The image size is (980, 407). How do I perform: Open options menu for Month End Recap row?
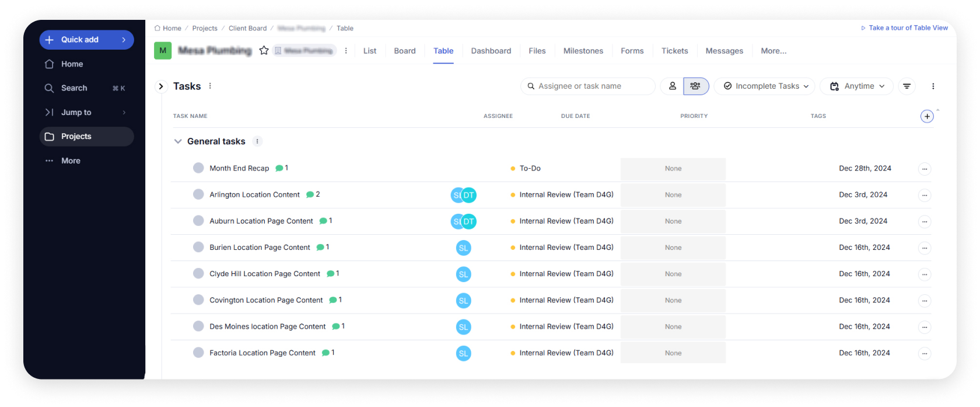(x=924, y=169)
